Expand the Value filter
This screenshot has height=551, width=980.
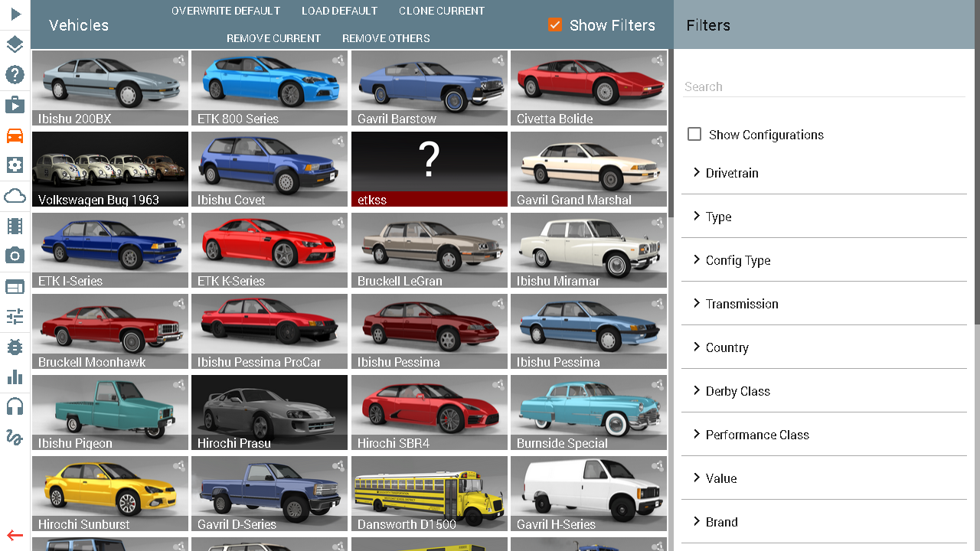click(824, 478)
